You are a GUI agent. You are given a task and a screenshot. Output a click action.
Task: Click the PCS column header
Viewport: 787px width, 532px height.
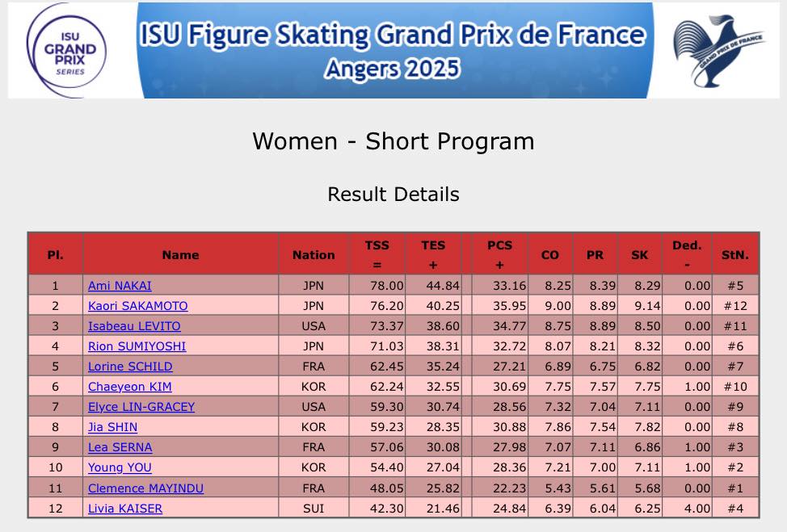pyautogui.click(x=499, y=254)
